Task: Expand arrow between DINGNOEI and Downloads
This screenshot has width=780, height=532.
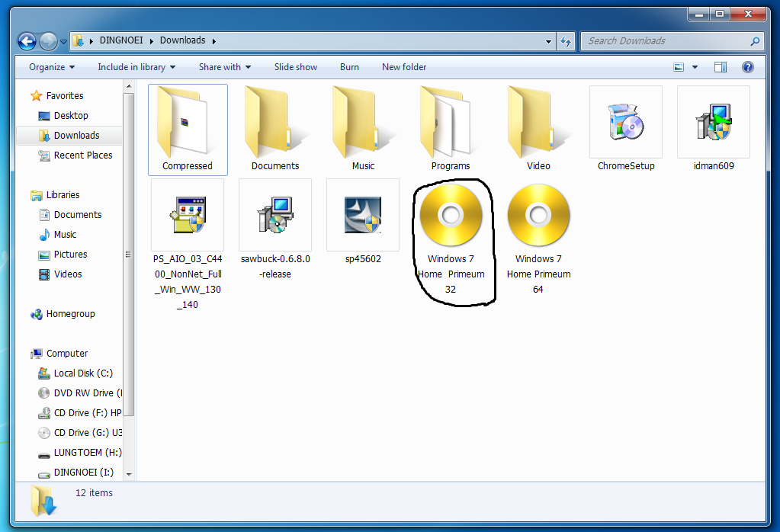Action: click(151, 41)
